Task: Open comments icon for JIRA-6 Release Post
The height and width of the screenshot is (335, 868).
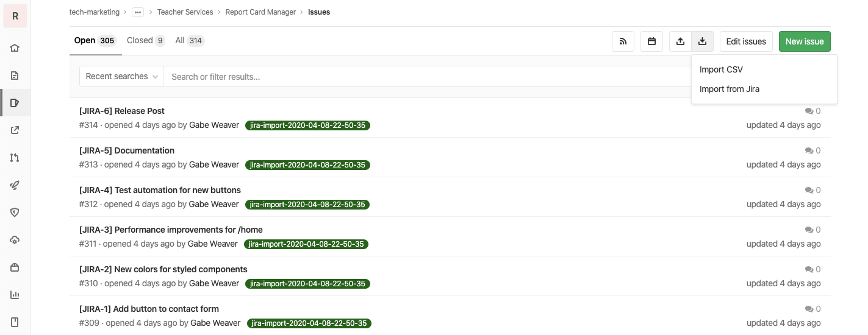Action: click(x=809, y=111)
